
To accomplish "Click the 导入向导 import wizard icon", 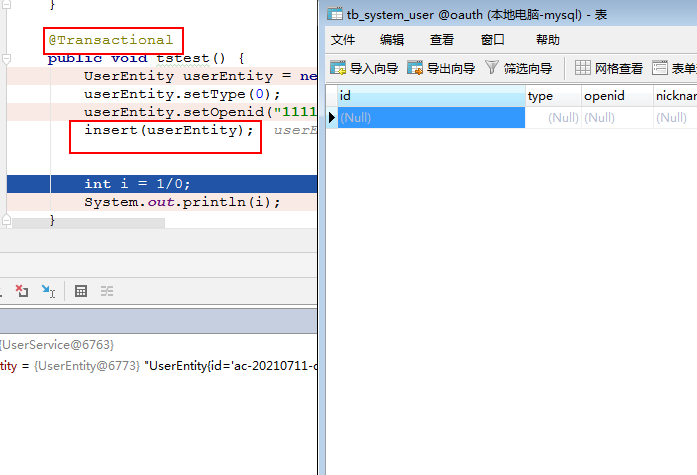I will (338, 68).
